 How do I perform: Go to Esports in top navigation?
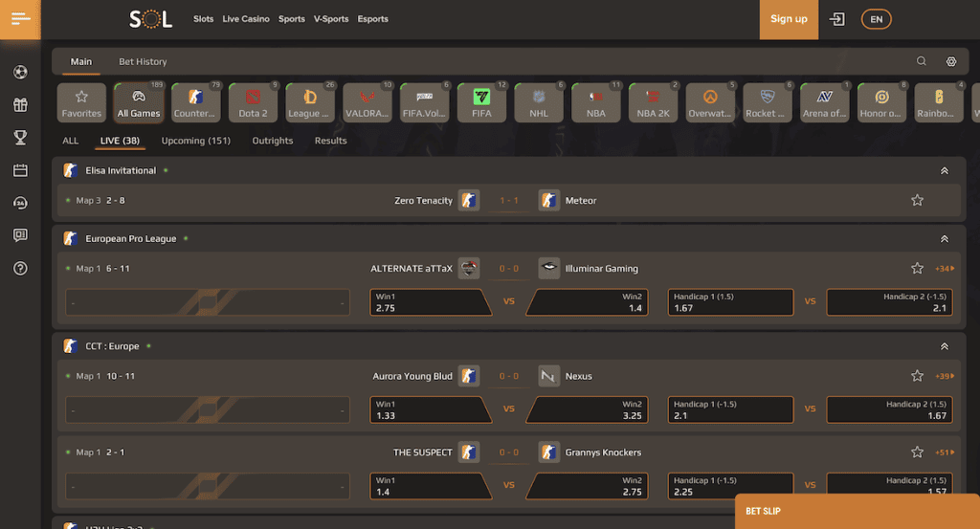[373, 19]
